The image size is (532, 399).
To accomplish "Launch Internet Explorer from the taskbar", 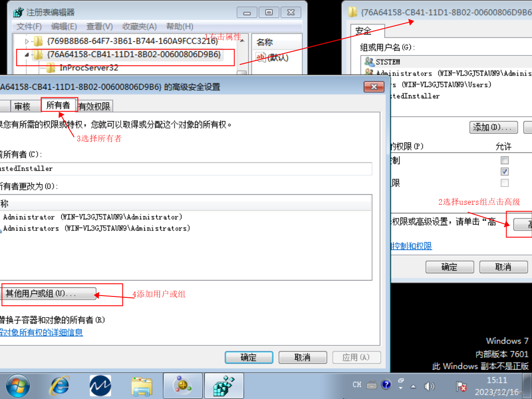I will 59,385.
